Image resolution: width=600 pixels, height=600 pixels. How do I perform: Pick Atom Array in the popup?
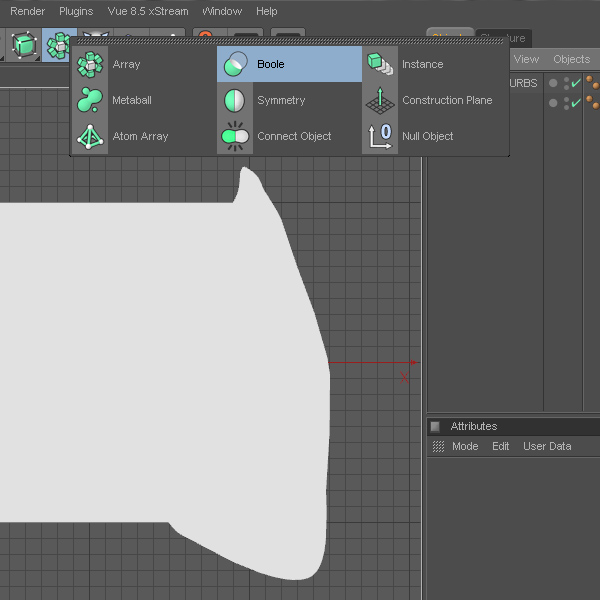coord(144,136)
